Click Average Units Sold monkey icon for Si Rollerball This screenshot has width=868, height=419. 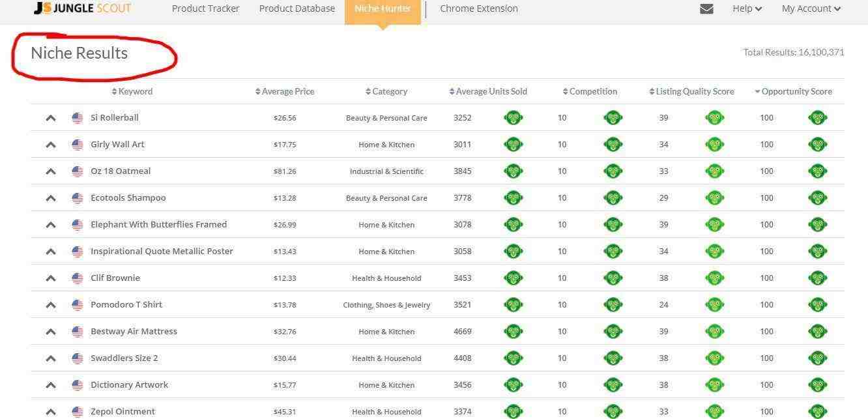tap(514, 118)
